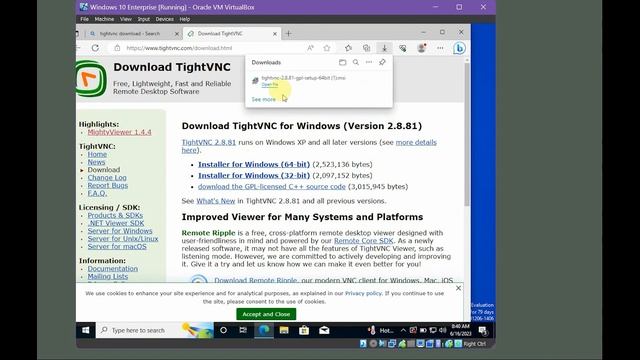Open the VirtualBox Devices menu

[x=164, y=19]
